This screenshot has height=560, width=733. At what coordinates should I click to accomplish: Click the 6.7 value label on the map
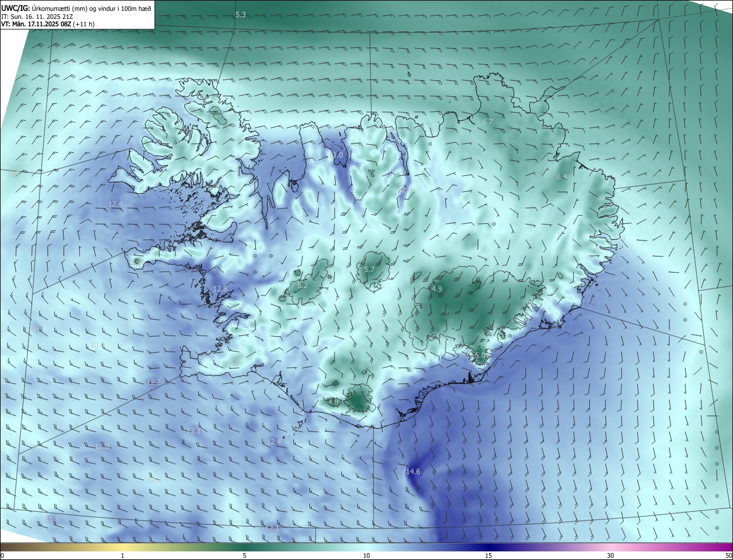(x=488, y=122)
